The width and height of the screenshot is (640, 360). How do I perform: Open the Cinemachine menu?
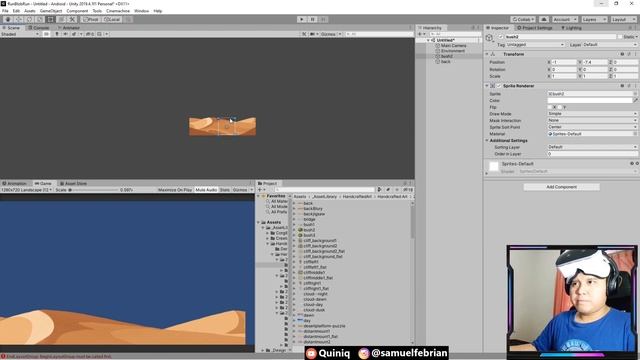pyautogui.click(x=118, y=11)
